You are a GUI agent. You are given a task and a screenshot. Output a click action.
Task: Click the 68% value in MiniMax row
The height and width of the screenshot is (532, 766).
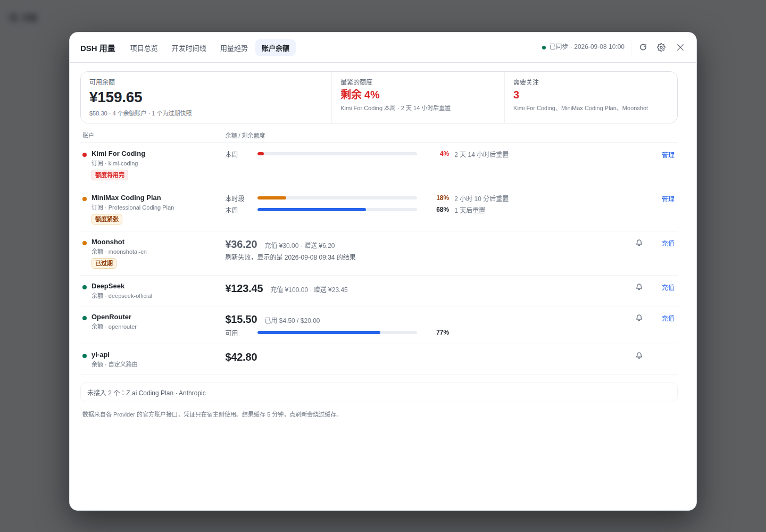[x=443, y=210]
